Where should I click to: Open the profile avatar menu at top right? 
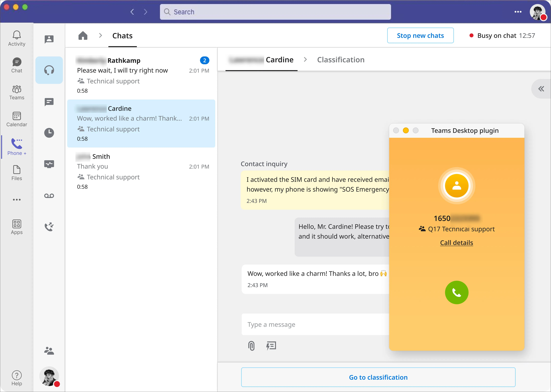pyautogui.click(x=538, y=12)
